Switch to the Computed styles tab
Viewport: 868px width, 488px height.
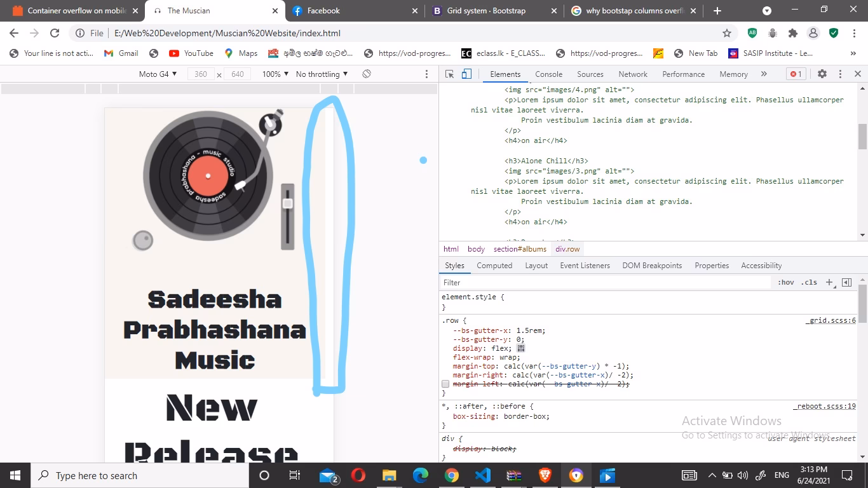[x=494, y=265]
